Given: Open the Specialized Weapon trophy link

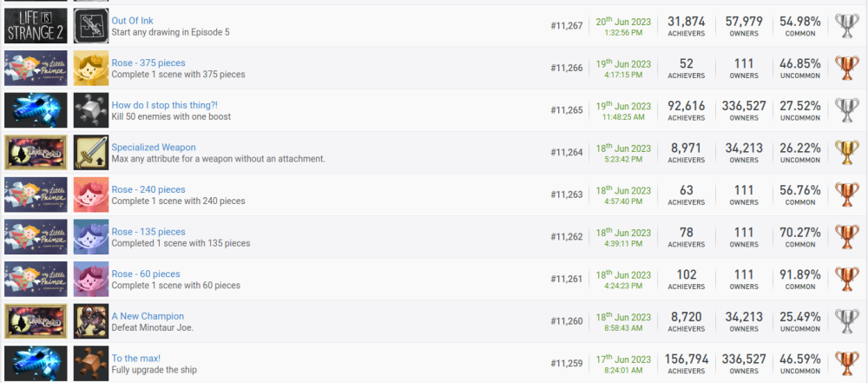Looking at the screenshot, I should (154, 148).
